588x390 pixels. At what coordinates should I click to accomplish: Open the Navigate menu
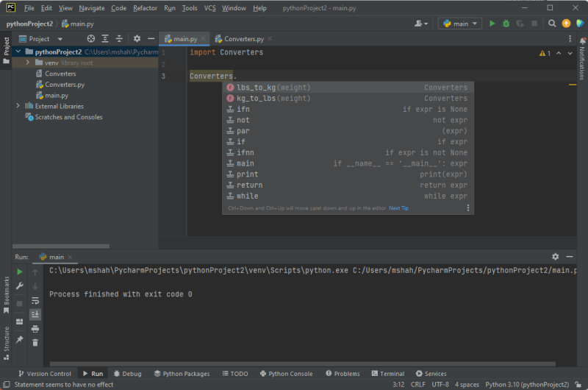pyautogui.click(x=91, y=8)
